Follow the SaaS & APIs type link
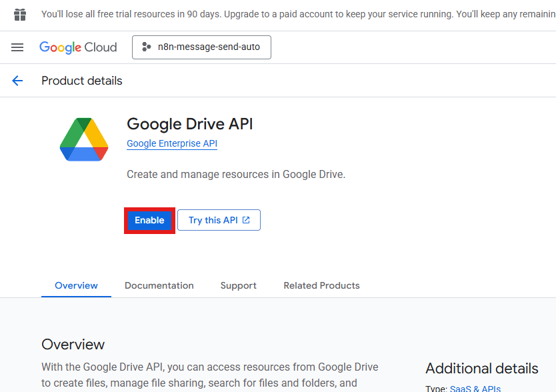556x392 pixels. tap(475, 389)
